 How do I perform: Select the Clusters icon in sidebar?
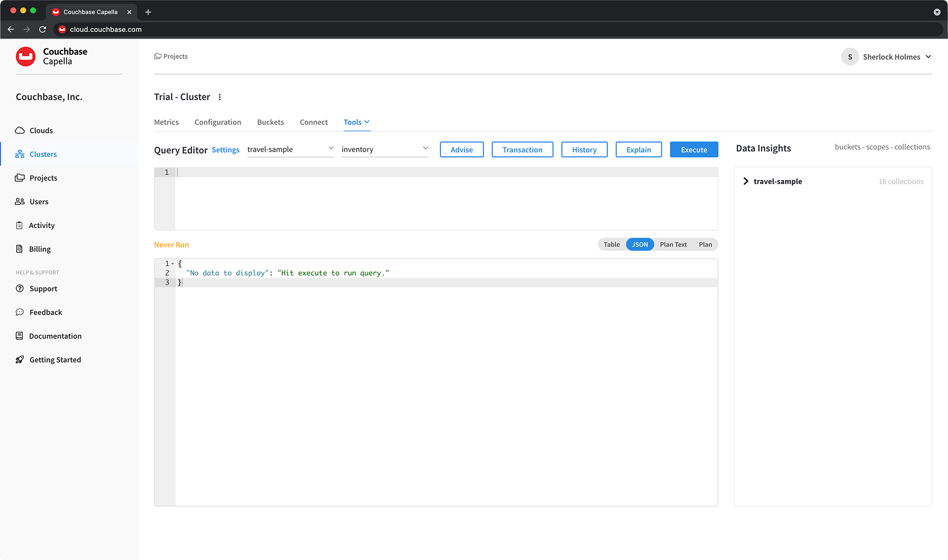point(20,154)
